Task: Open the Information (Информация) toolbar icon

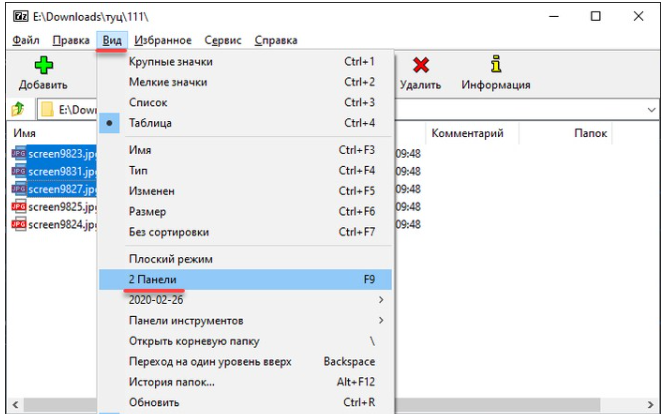Action: (x=495, y=65)
